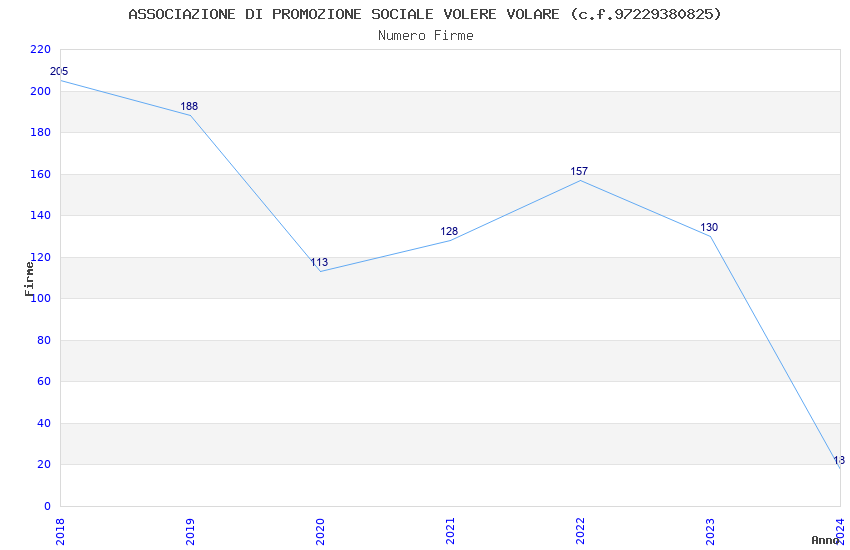The image size is (850, 550).
Task: Click the y-axis value 40
Action: (44, 423)
